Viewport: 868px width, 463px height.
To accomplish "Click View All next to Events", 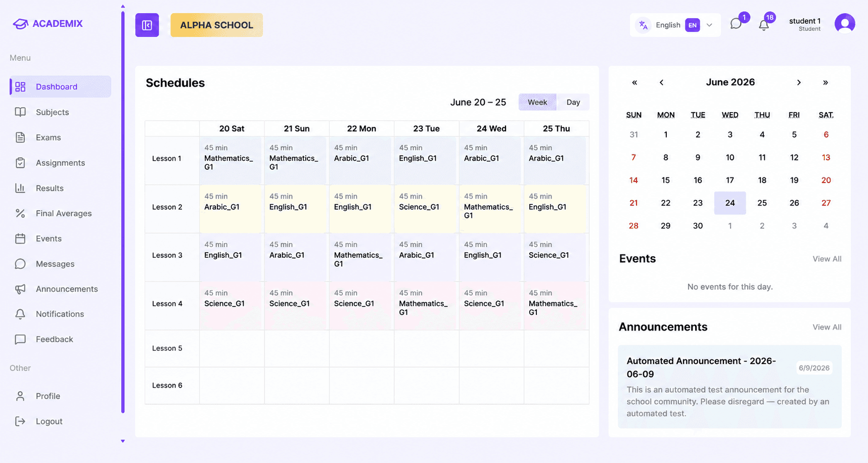I will coord(827,259).
